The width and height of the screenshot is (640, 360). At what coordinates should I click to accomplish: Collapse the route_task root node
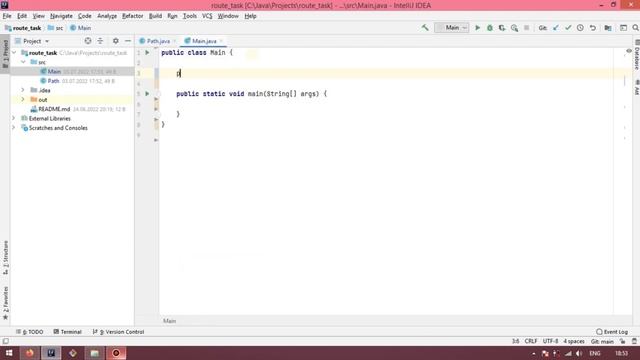14,53
